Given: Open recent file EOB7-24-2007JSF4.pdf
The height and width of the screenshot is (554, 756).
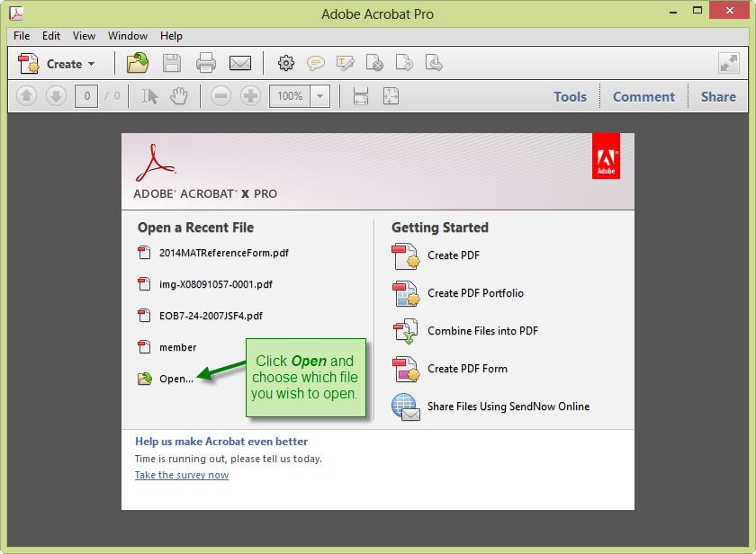Looking at the screenshot, I should click(200, 316).
